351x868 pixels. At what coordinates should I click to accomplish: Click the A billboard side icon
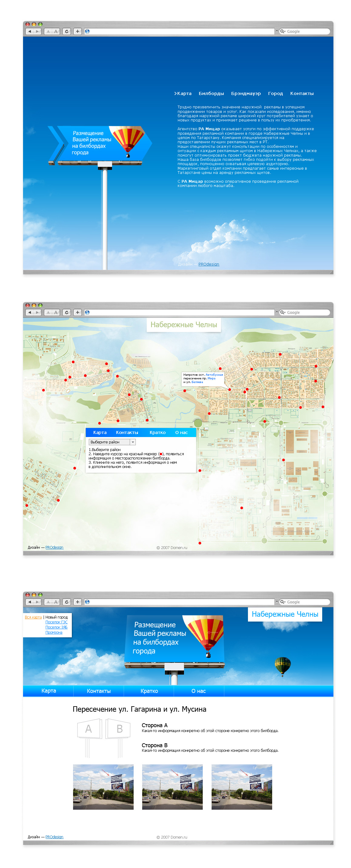pyautogui.click(x=89, y=729)
